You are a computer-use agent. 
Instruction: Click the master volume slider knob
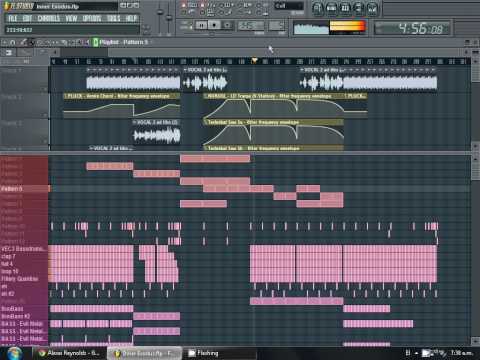160,12
